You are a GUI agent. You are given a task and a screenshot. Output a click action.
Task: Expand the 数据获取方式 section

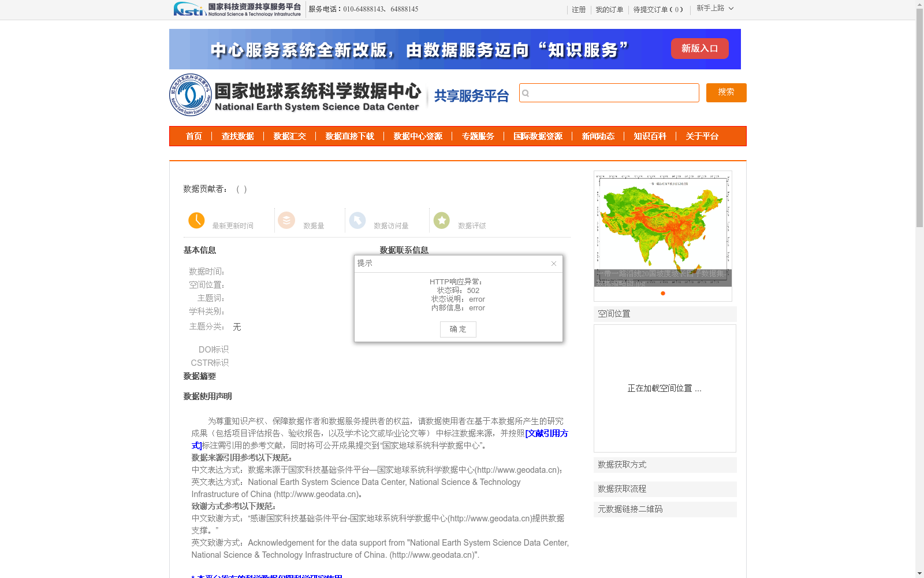(665, 465)
